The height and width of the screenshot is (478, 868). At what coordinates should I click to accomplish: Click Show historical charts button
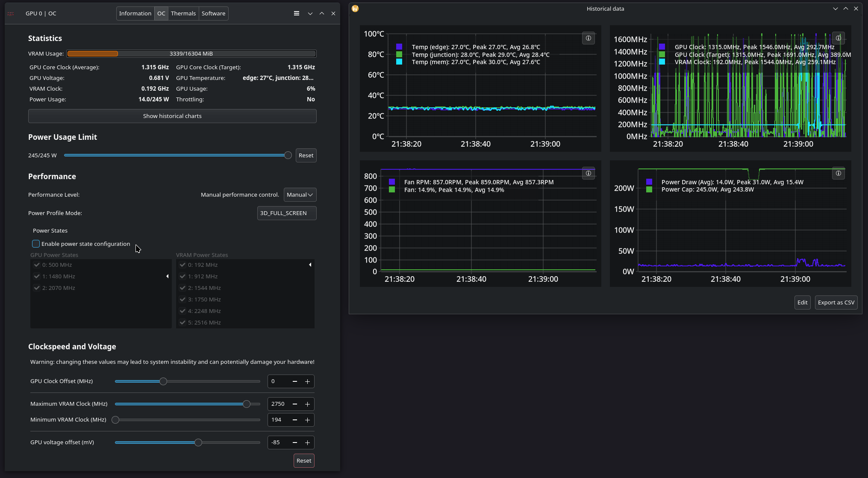click(172, 116)
